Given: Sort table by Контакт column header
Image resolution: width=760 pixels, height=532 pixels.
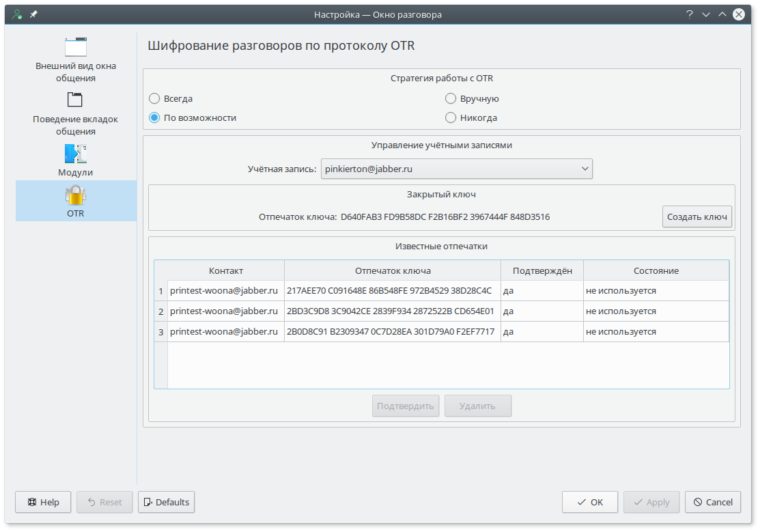Looking at the screenshot, I should coord(226,270).
